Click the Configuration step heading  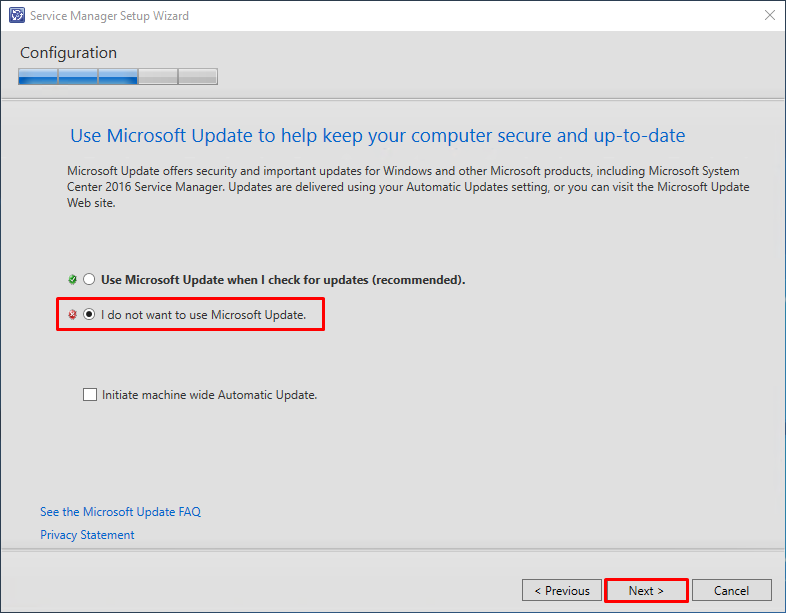68,53
